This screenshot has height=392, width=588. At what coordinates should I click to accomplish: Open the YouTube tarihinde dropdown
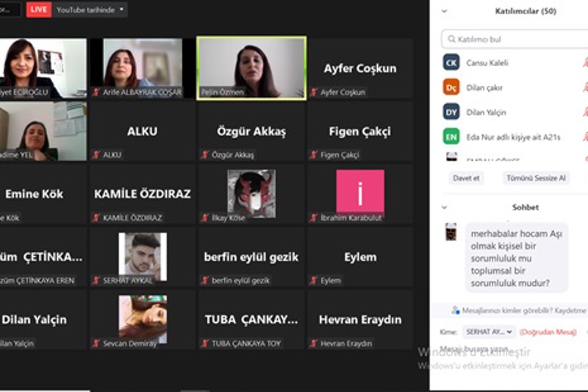point(90,10)
